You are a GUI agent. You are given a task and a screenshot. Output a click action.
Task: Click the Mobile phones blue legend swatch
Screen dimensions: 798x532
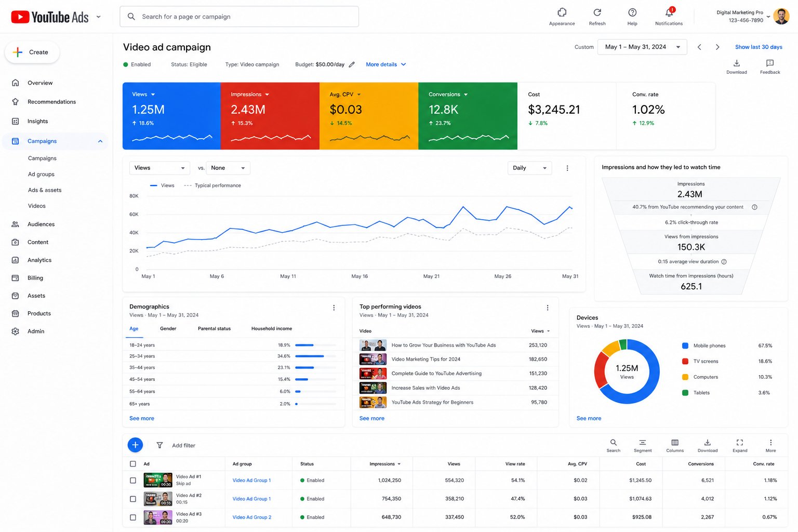coord(685,345)
